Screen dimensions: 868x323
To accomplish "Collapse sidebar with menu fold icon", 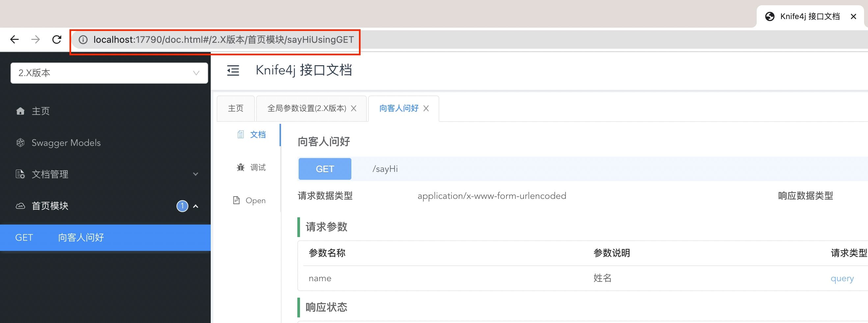I will pos(233,70).
